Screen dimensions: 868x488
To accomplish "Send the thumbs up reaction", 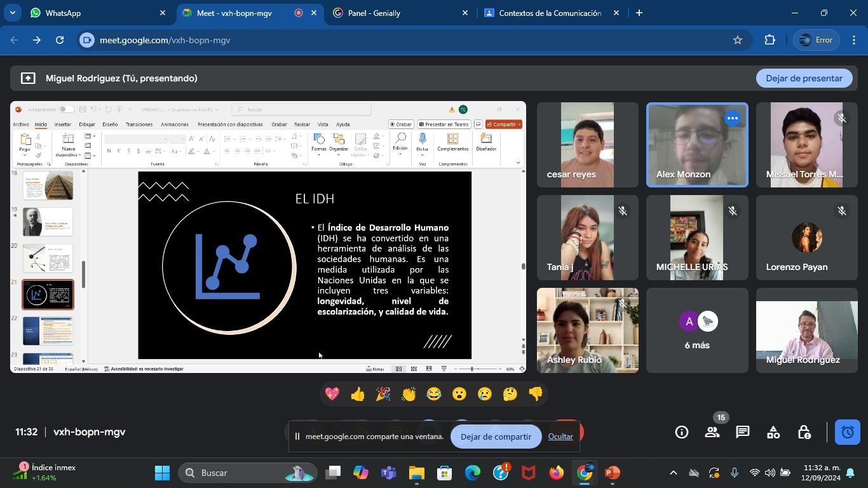I will 358,394.
